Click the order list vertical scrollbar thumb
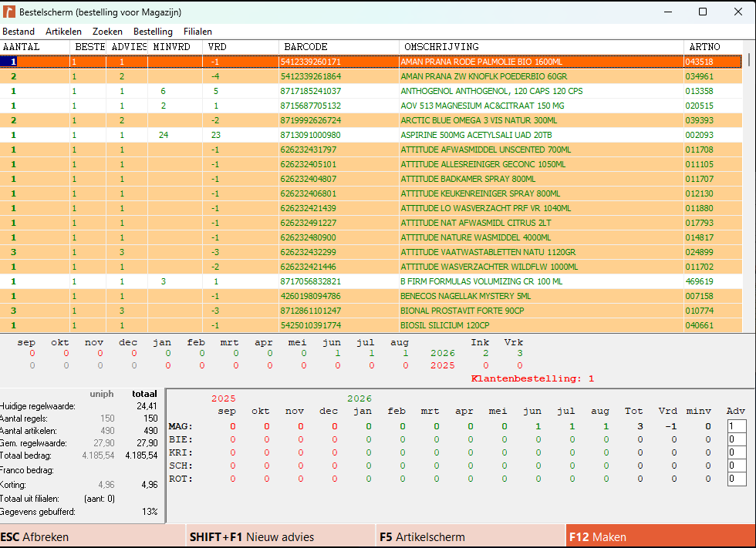The height and width of the screenshot is (548, 756). point(749,59)
